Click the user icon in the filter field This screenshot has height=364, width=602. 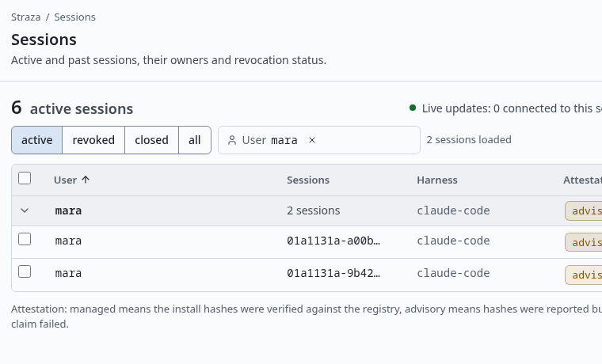click(x=232, y=140)
